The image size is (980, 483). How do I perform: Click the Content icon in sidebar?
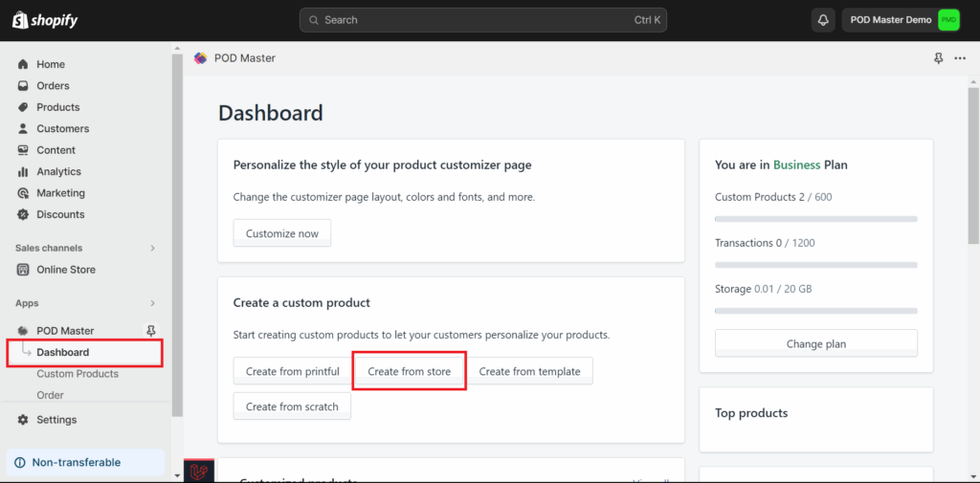pyautogui.click(x=23, y=150)
